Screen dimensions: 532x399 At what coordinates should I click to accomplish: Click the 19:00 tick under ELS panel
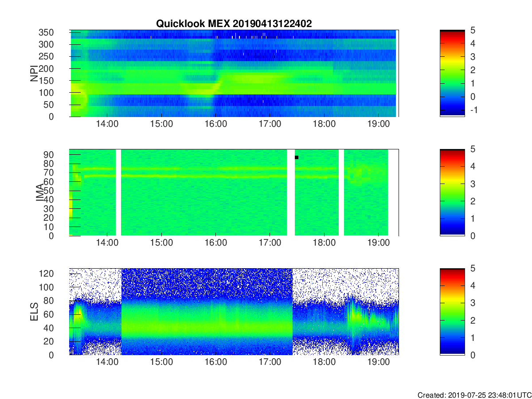(x=378, y=362)
